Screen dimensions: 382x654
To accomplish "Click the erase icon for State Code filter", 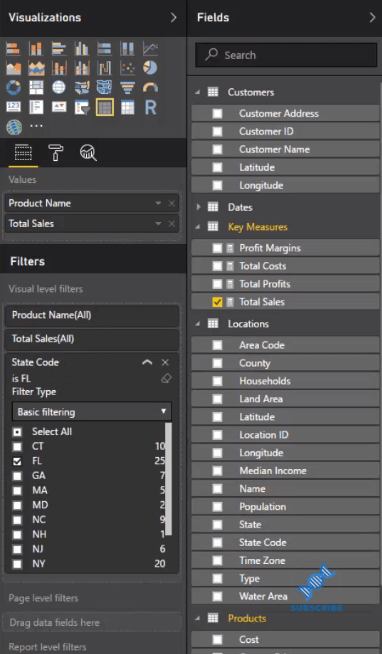I will pos(166,379).
